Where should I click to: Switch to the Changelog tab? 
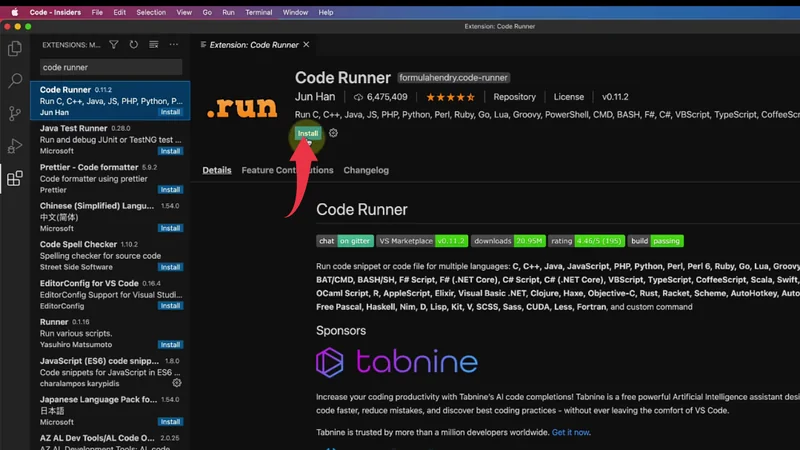366,170
